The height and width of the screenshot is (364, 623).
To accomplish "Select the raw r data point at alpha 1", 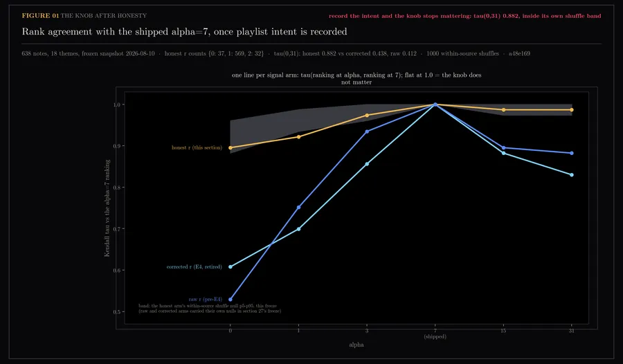I will 299,208.
